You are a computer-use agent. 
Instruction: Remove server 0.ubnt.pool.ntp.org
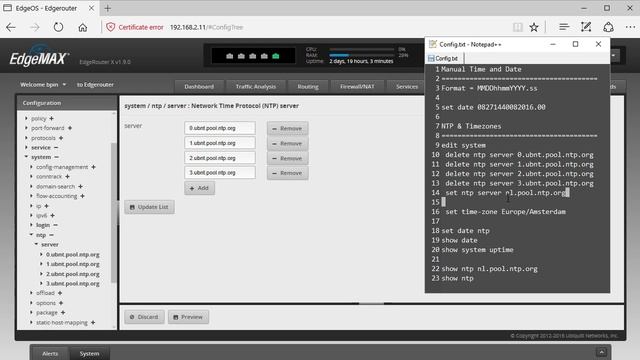click(x=287, y=128)
